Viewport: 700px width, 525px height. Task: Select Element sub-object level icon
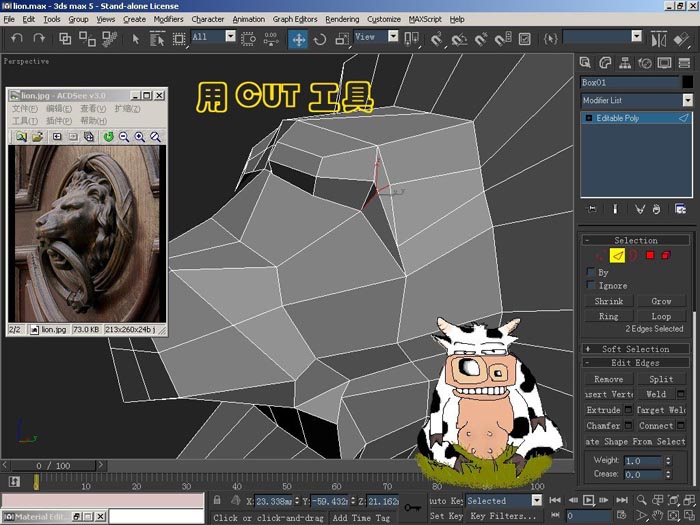click(666, 255)
